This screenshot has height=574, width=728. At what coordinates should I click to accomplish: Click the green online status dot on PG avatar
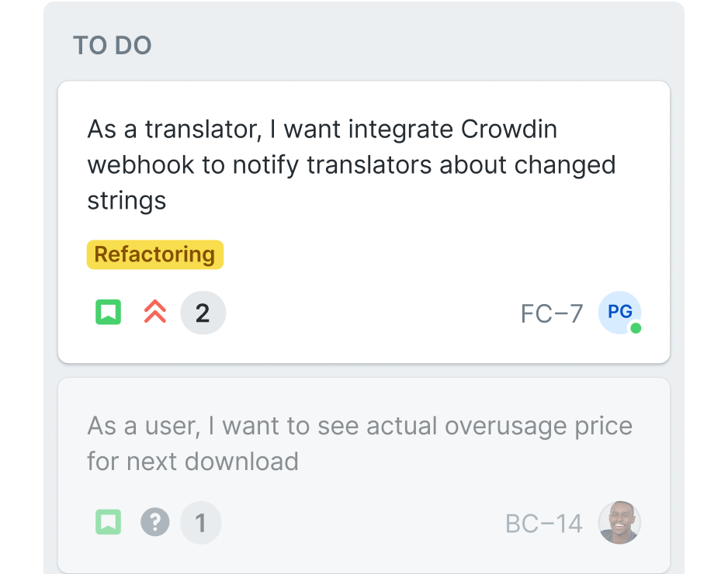coord(636,328)
